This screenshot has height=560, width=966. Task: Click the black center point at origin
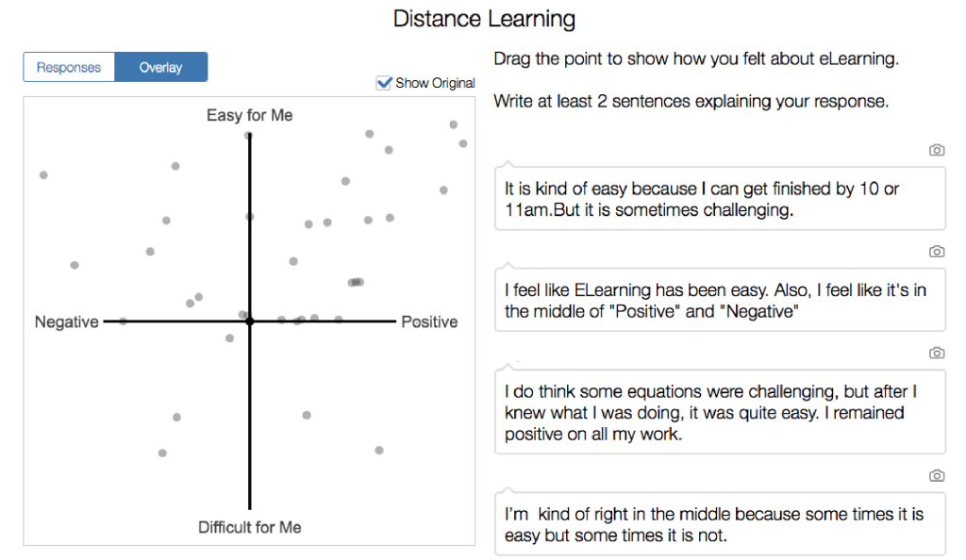(x=250, y=321)
